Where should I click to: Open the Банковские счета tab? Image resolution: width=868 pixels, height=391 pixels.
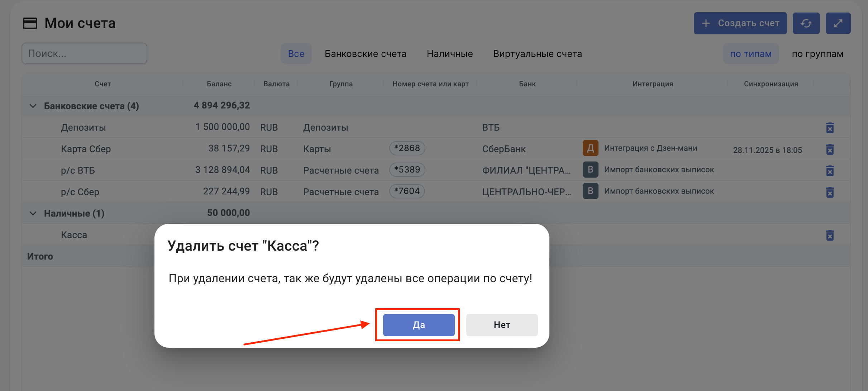pyautogui.click(x=365, y=54)
